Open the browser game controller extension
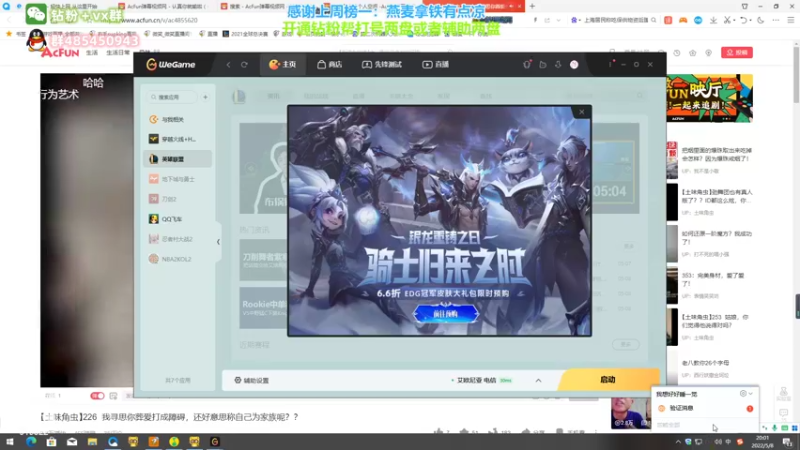Viewport: 800px width, 450px height. point(683,20)
